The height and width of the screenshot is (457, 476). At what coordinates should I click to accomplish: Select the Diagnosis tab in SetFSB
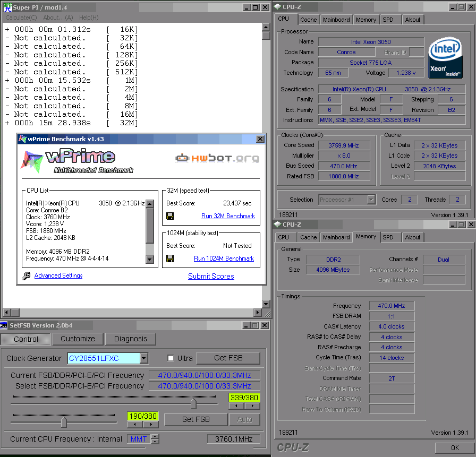[x=131, y=339]
